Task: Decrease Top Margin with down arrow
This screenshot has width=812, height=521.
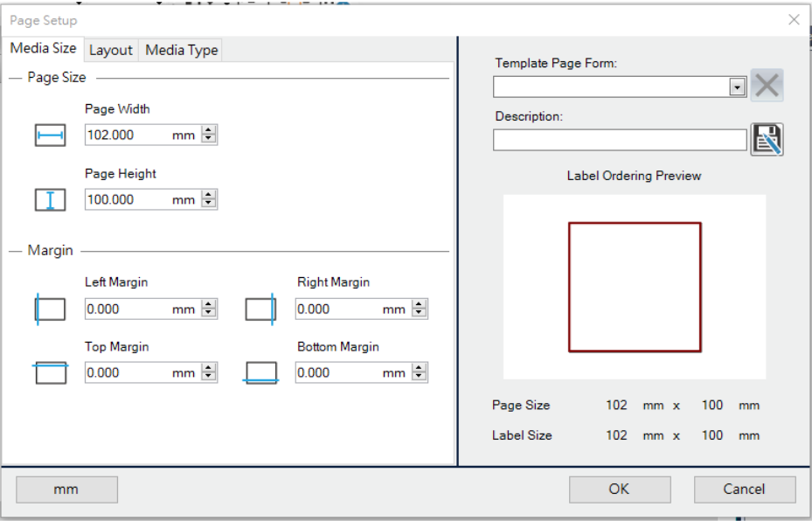Action: [x=209, y=377]
